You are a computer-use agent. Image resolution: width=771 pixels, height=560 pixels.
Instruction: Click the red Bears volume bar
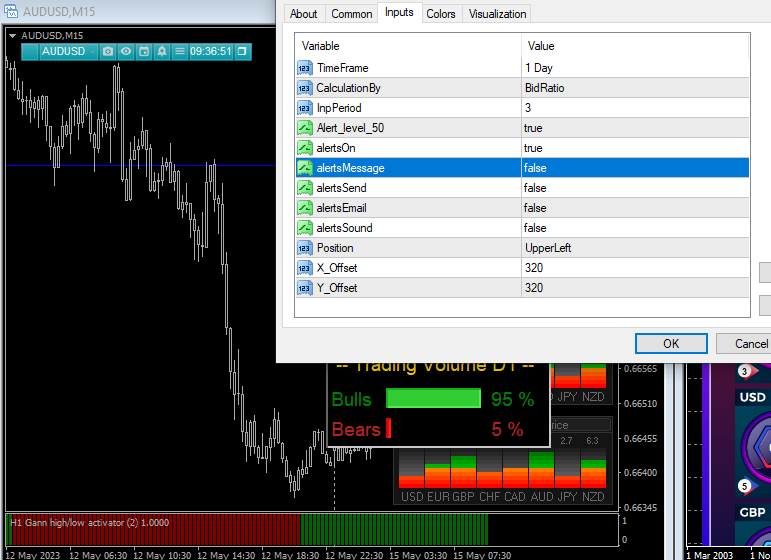[388, 428]
